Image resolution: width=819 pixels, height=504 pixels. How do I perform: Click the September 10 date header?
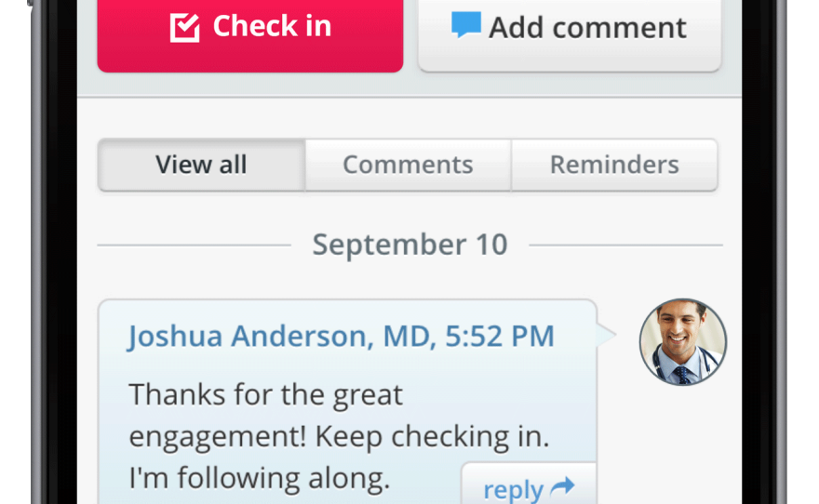click(409, 245)
